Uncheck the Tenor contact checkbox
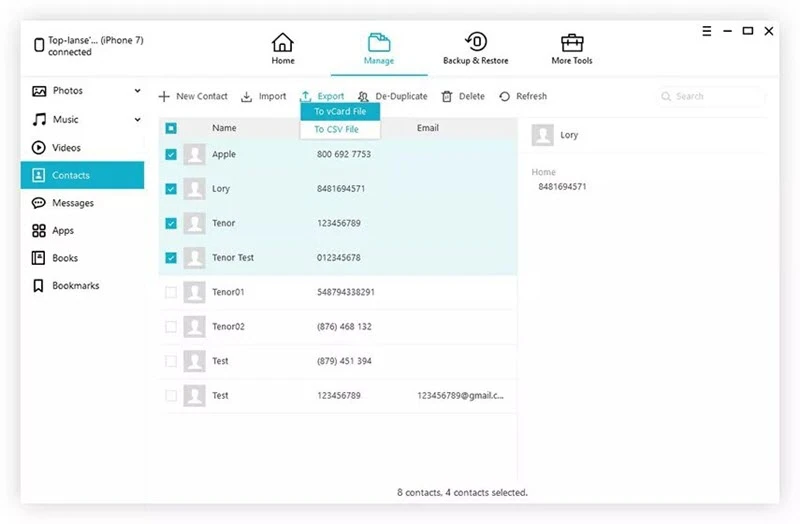800x524 pixels. pos(171,223)
